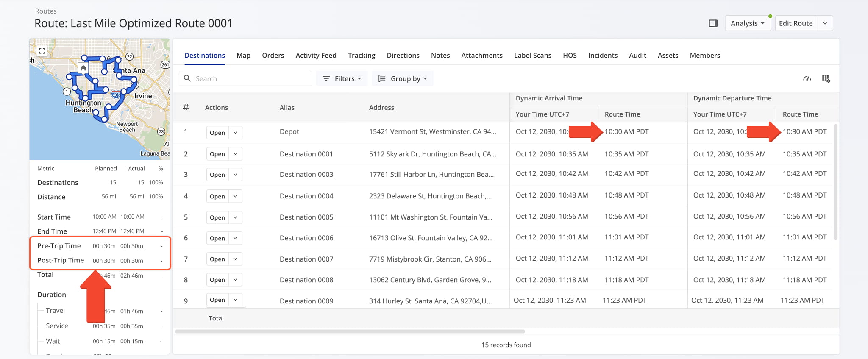Screen dimensions: 868x359
Task: Select address 5112 Skylark Dr cell
Action: pyautogui.click(x=432, y=154)
